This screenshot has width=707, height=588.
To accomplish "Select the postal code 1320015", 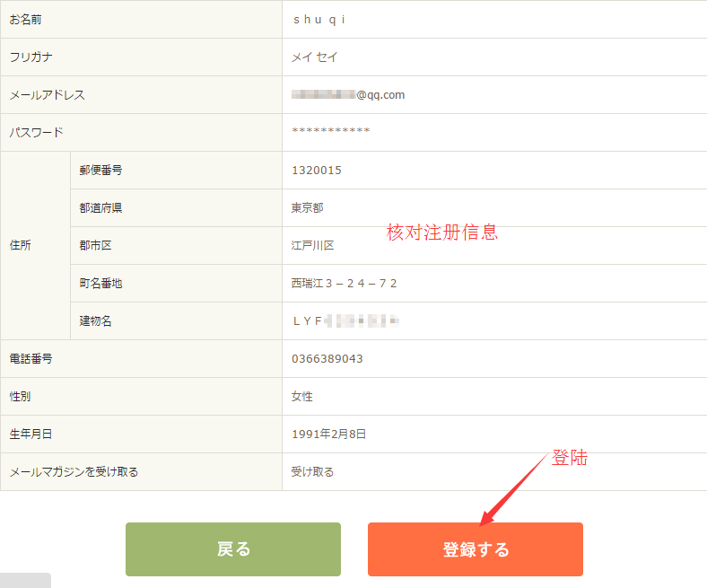I will (317, 171).
